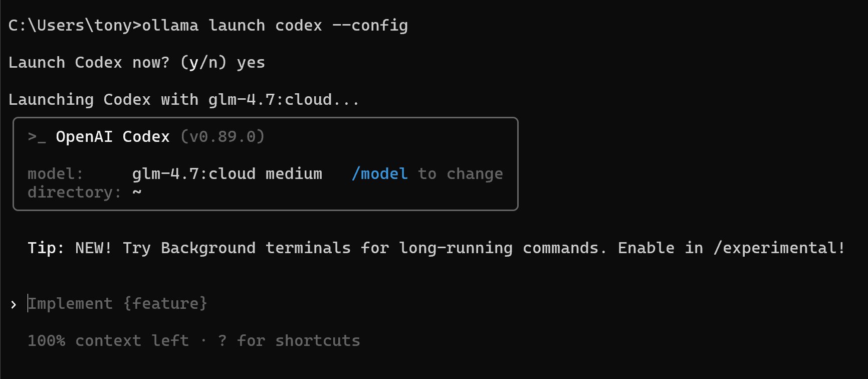Select the glm-4.7:cloud model name in the box
Viewport: 868px width, 379px height.
click(193, 174)
